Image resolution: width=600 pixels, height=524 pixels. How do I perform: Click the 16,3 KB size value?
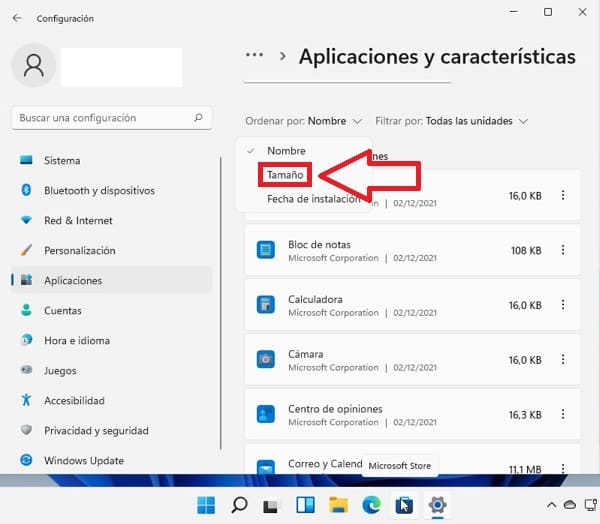tap(525, 415)
